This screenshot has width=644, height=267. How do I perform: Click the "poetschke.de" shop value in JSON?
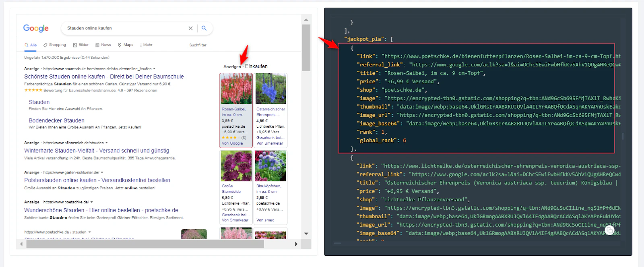403,90
